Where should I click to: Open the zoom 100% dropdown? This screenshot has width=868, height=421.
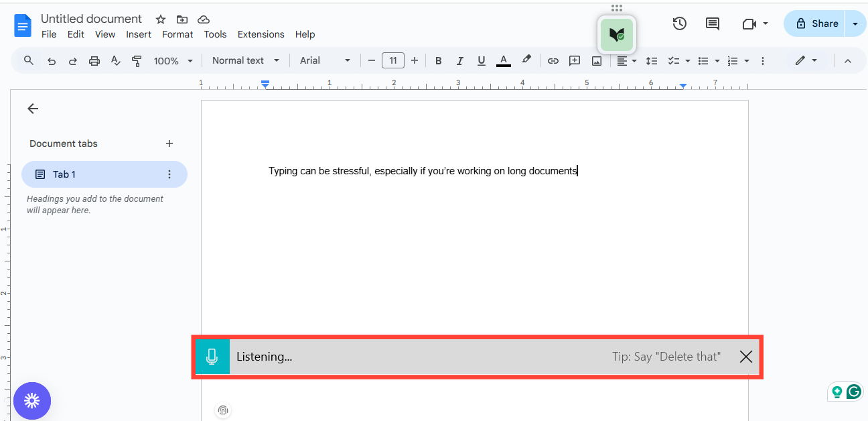(x=173, y=61)
